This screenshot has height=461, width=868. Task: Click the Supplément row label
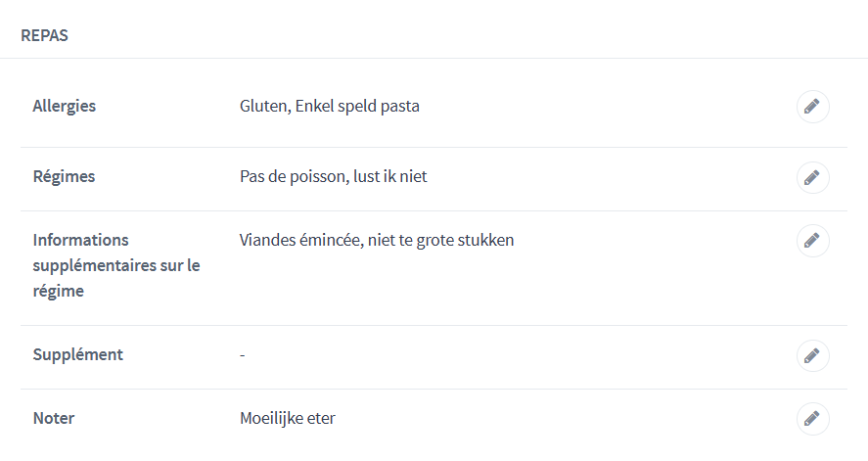[x=77, y=354]
